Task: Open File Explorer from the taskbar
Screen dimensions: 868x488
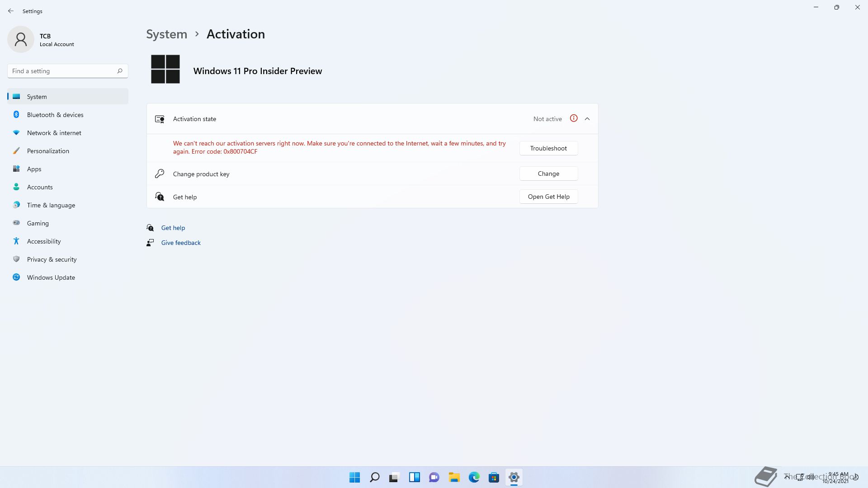Action: click(454, 477)
